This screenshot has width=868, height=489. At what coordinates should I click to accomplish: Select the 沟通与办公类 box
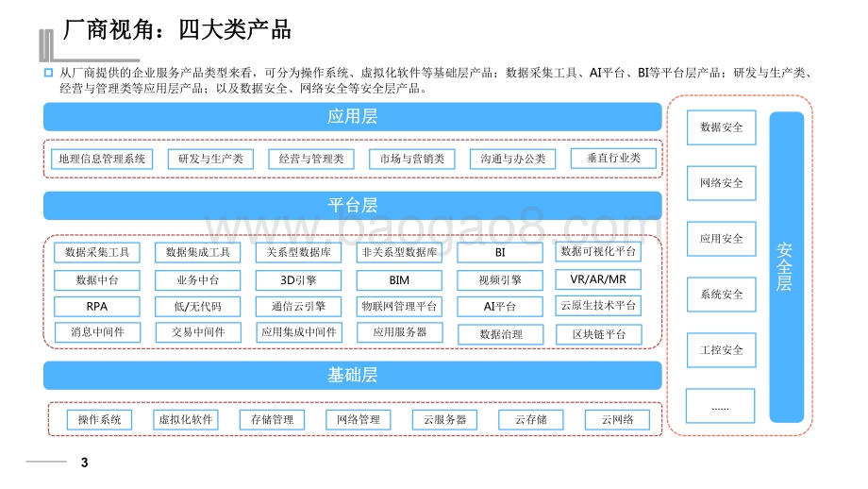point(512,159)
